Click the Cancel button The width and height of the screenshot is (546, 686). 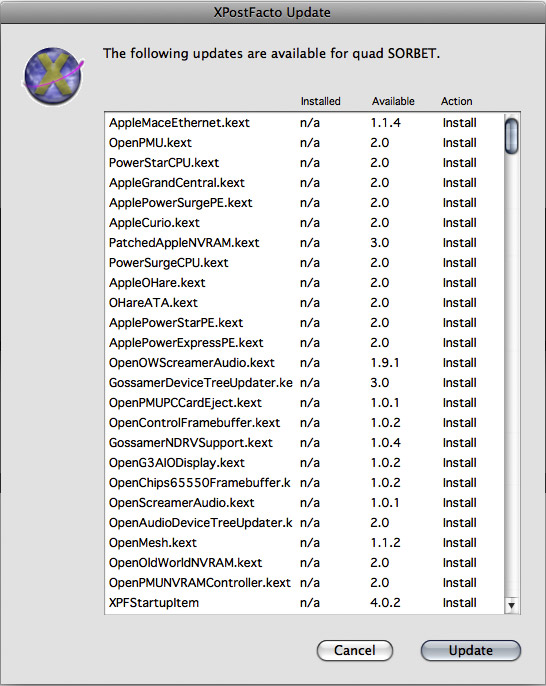click(355, 650)
